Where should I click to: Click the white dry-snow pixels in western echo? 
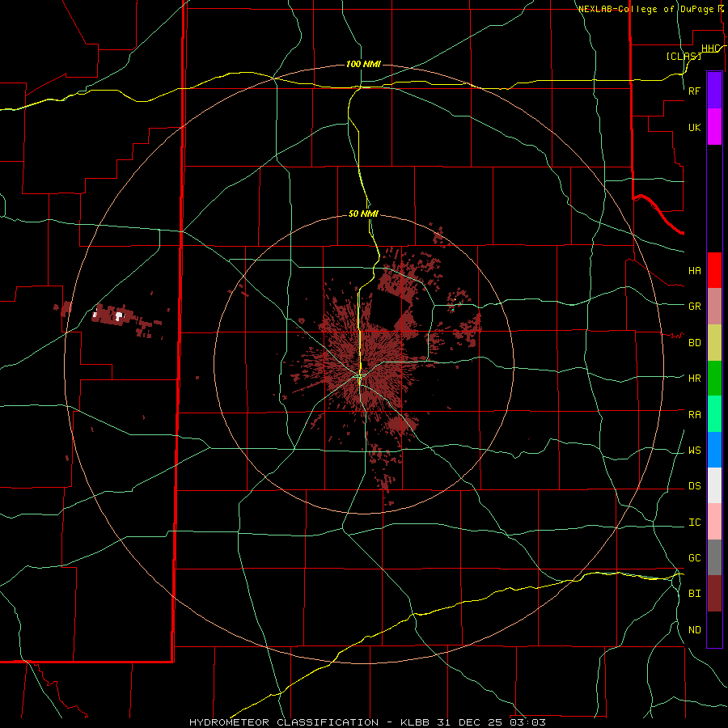pyautogui.click(x=119, y=315)
